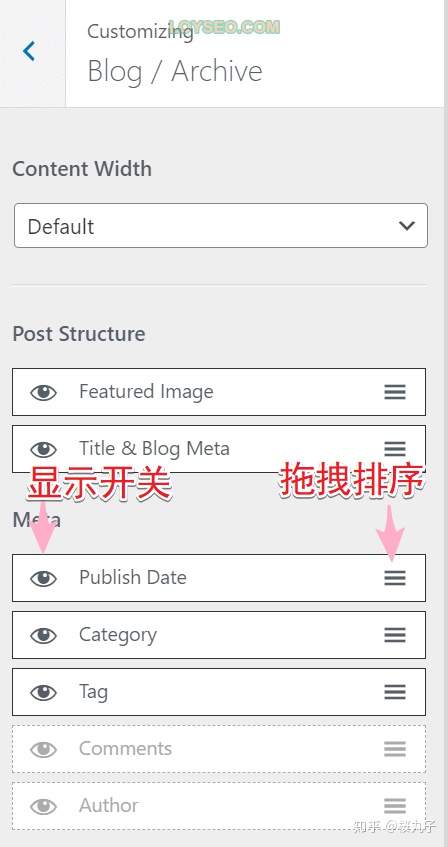Click Publish Date drag handle
The height and width of the screenshot is (847, 448).
(395, 578)
